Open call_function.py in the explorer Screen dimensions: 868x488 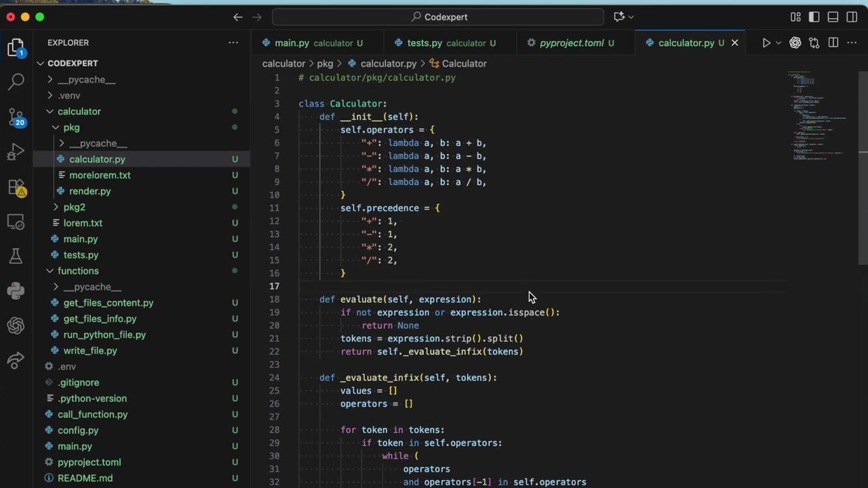(142, 414)
